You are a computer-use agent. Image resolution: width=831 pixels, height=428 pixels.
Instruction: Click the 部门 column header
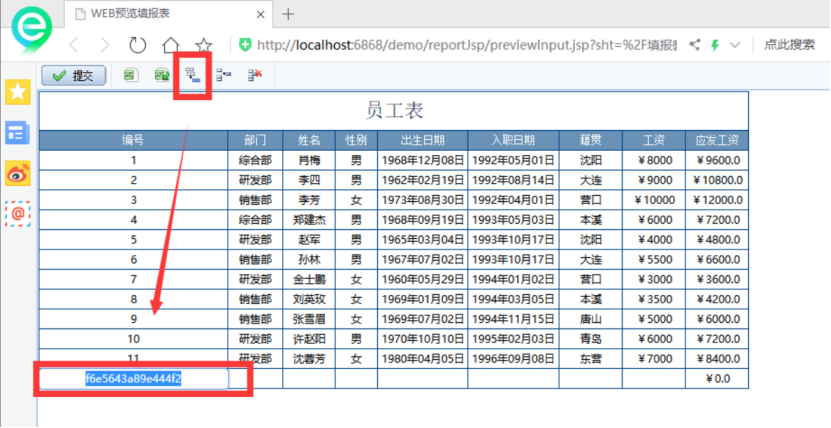coord(255,140)
